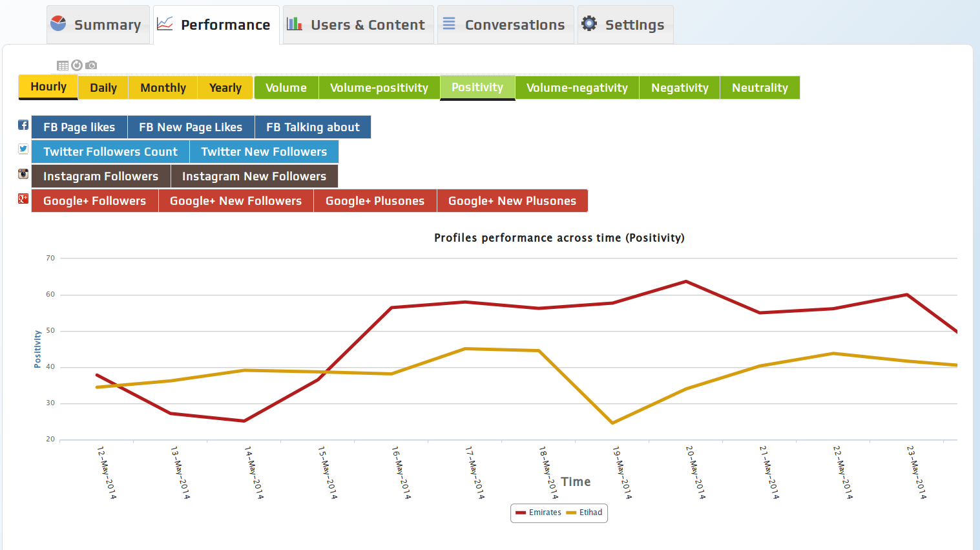Show the Volume-negativity metric
The width and height of the screenshot is (980, 550).
click(x=577, y=88)
